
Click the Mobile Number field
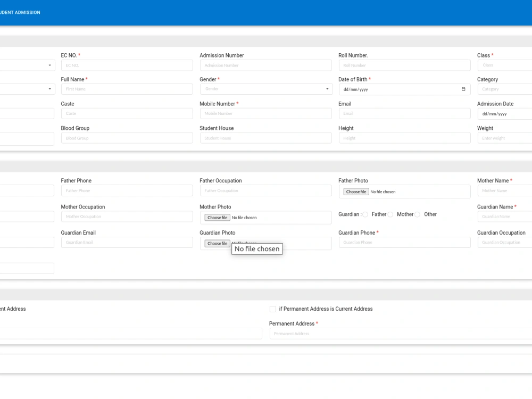[265, 113]
